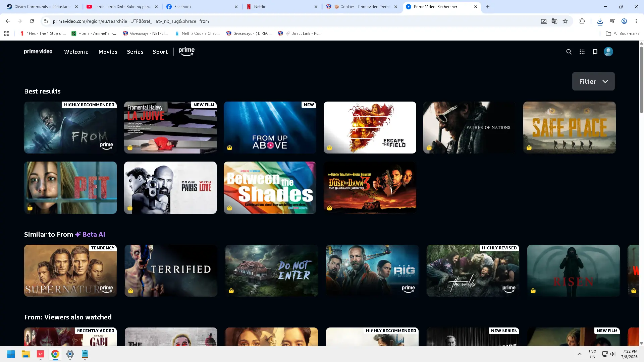Click the address bar URL field
Screen dimensions: 644x362
(292, 21)
